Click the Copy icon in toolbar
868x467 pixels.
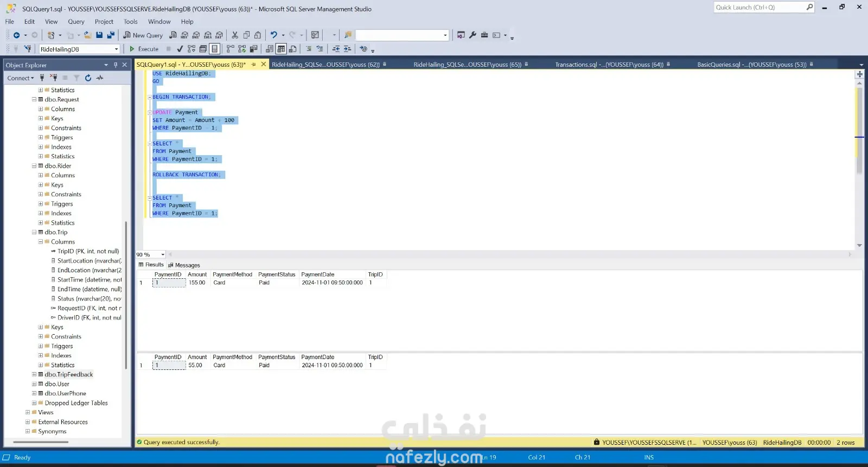(x=246, y=35)
